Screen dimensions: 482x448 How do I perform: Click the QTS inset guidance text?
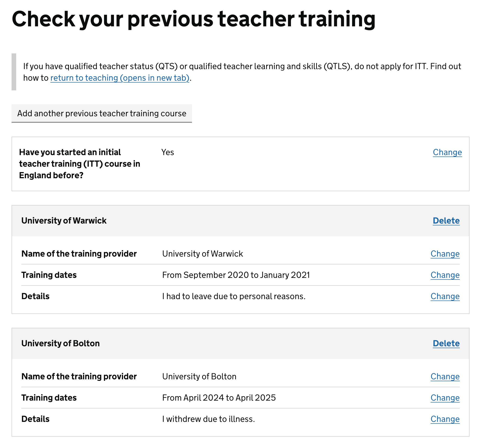tap(241, 66)
